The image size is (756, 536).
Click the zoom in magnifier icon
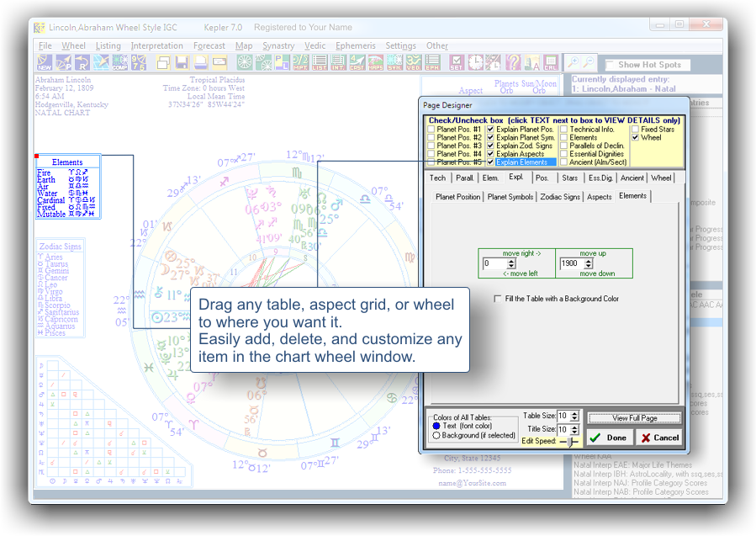click(x=573, y=63)
